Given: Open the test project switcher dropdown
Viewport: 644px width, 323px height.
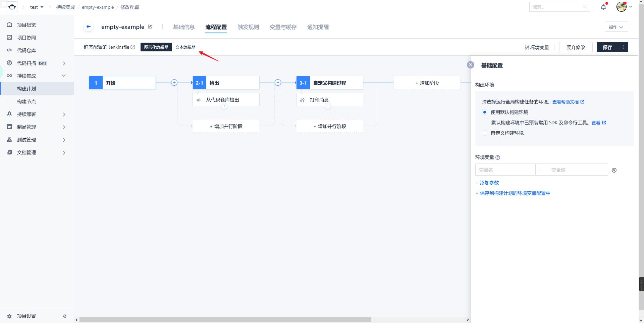Looking at the screenshot, I should (x=37, y=7).
